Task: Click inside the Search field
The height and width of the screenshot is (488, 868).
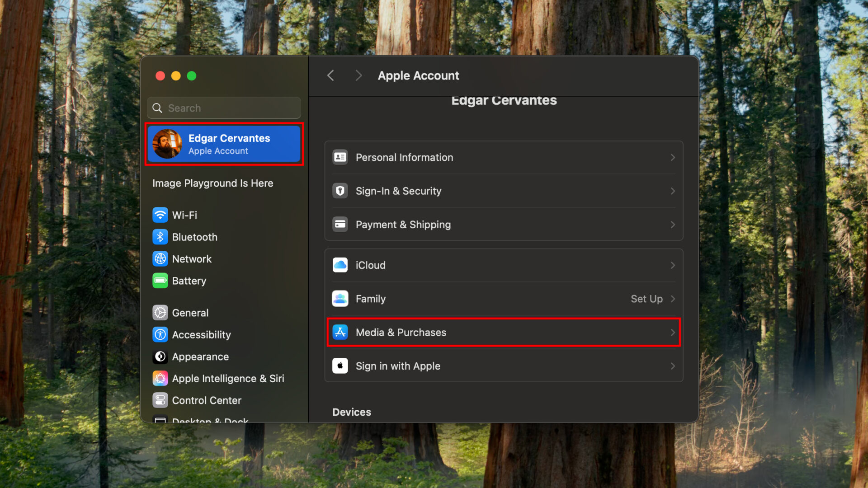Action: point(223,108)
